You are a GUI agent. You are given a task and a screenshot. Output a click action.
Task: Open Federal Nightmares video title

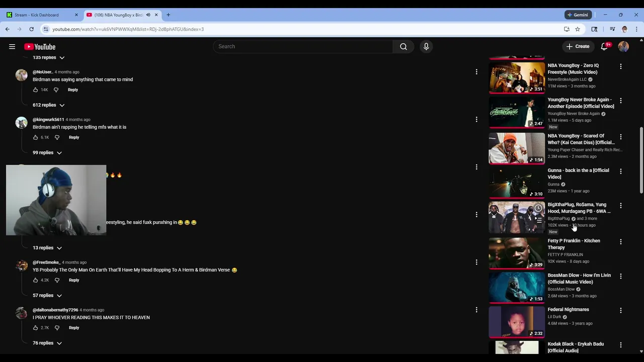pyautogui.click(x=568, y=310)
